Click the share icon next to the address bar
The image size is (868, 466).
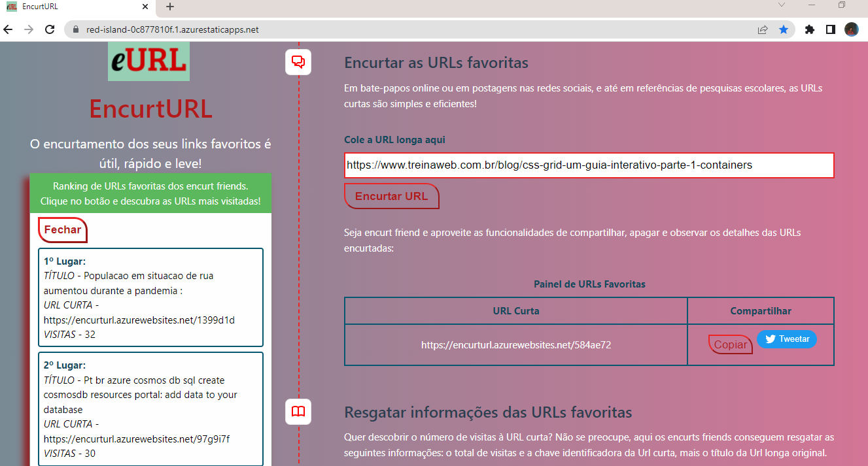click(762, 29)
